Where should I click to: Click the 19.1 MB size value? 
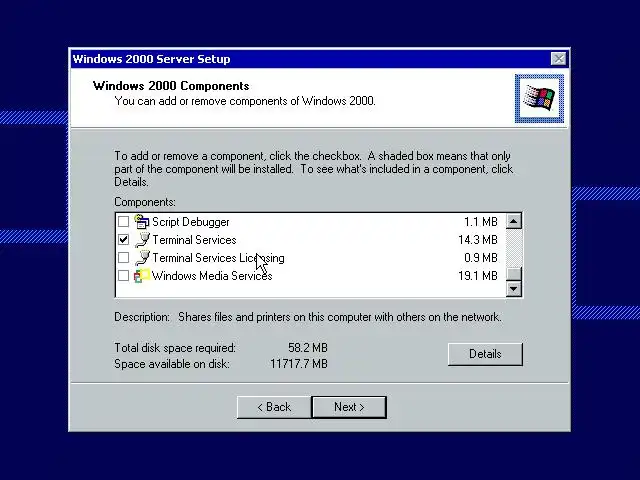(478, 276)
